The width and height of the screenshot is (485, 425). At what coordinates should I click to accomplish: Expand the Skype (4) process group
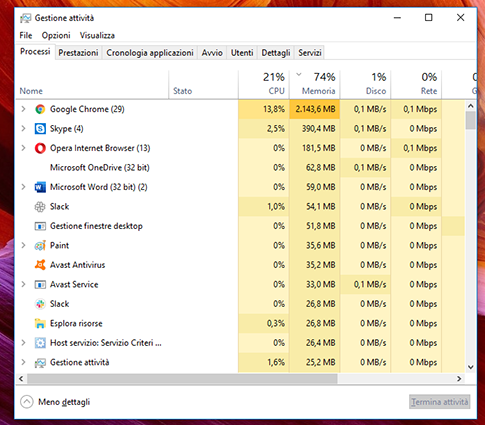point(23,128)
